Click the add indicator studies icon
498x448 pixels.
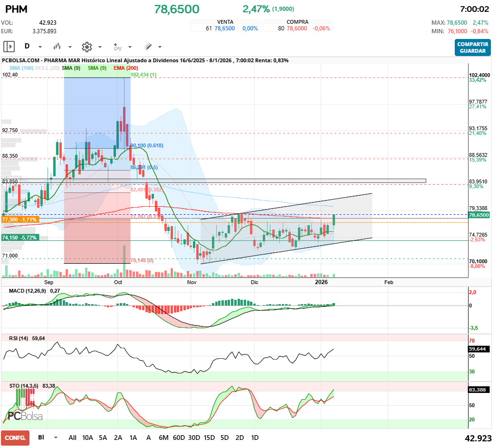pos(117,47)
